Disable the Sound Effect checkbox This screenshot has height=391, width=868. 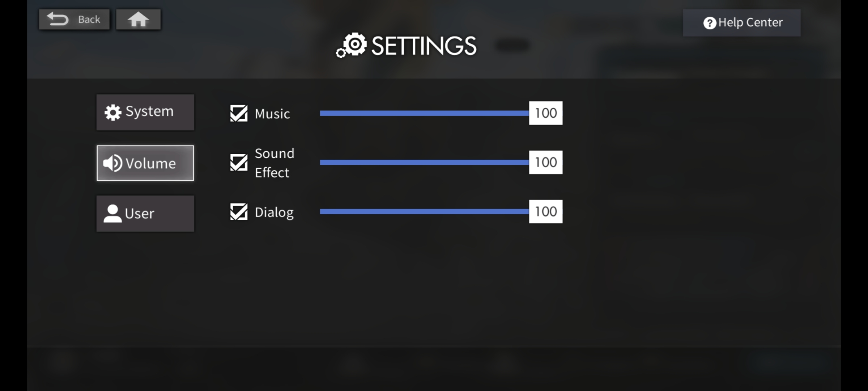point(239,163)
